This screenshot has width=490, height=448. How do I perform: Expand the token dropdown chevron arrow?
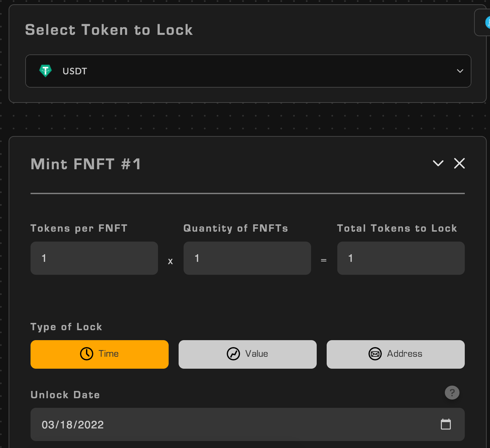point(460,71)
